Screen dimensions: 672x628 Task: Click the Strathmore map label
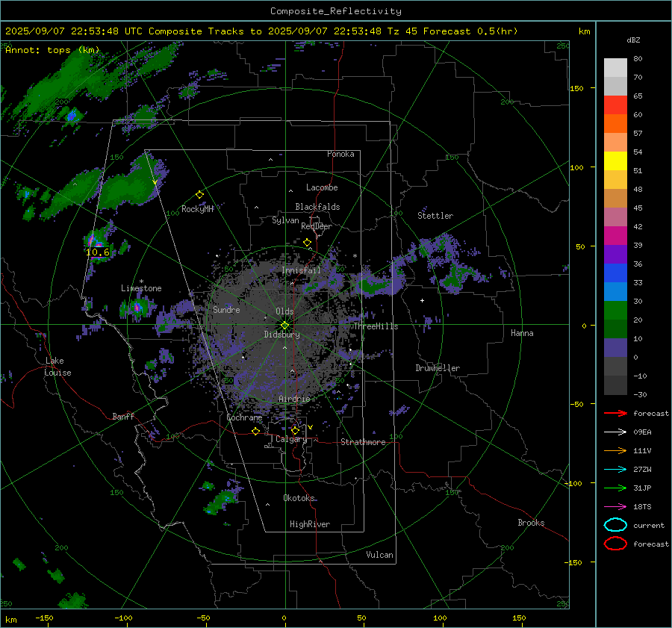364,442
